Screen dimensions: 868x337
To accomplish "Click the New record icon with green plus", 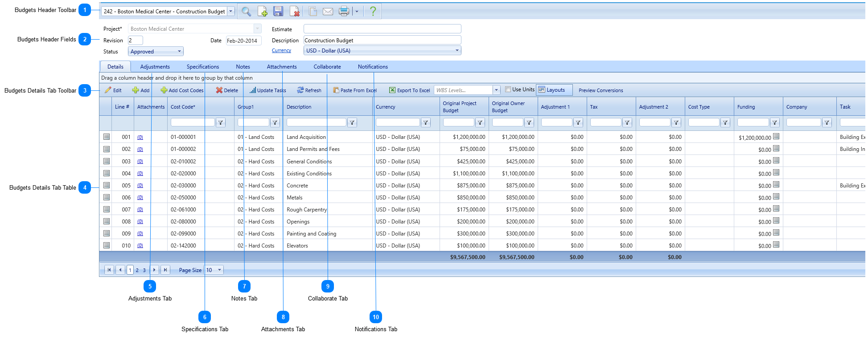I will pos(263,12).
